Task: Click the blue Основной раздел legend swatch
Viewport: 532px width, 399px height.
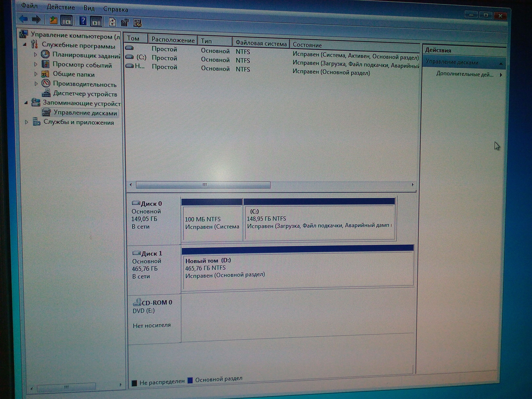Action: [190, 380]
